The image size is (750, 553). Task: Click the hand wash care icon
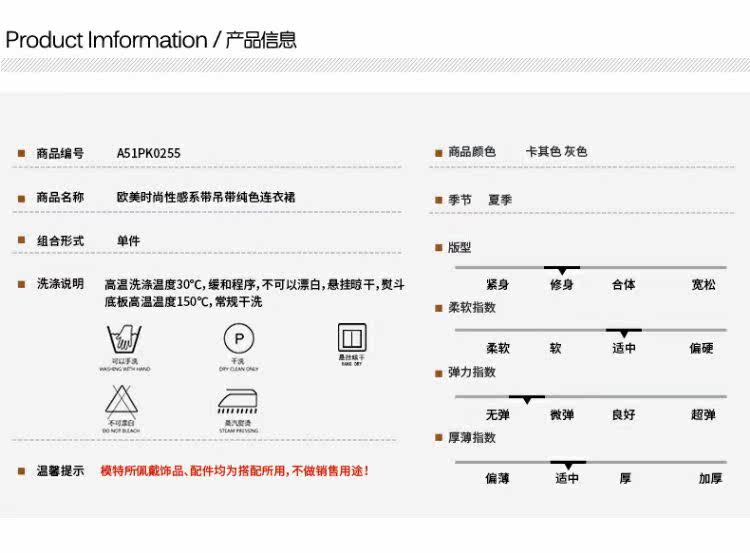[124, 339]
